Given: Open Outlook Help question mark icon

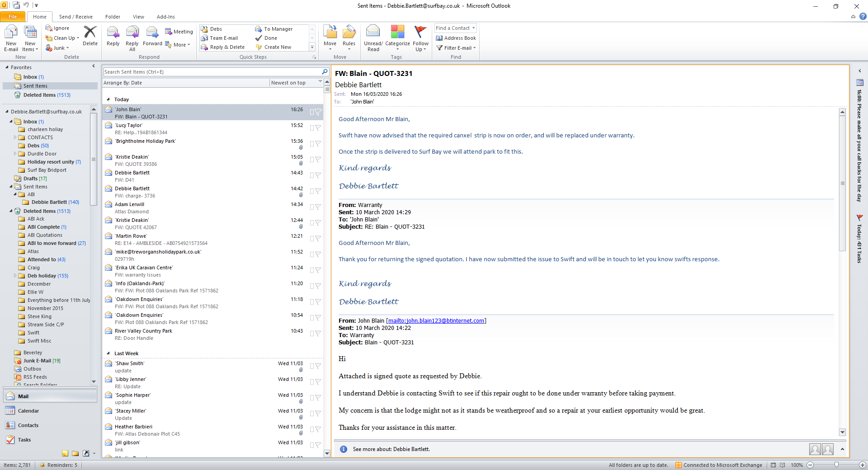Looking at the screenshot, I should pyautogui.click(x=863, y=17).
